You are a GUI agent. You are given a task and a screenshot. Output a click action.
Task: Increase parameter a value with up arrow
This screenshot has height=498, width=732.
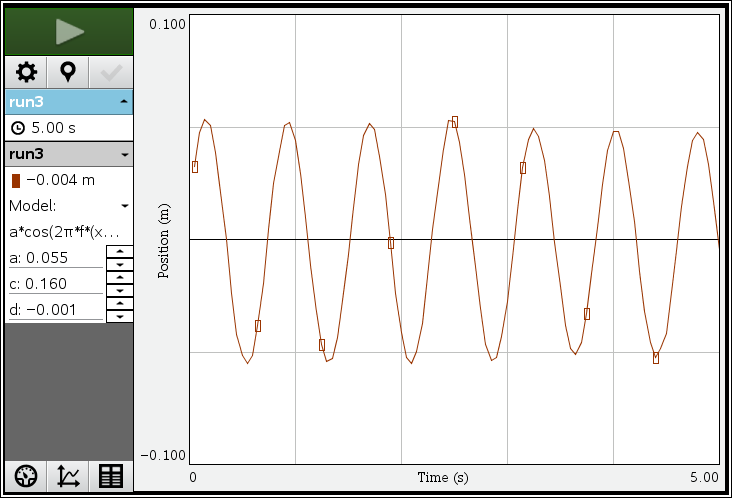pyautogui.click(x=119, y=251)
